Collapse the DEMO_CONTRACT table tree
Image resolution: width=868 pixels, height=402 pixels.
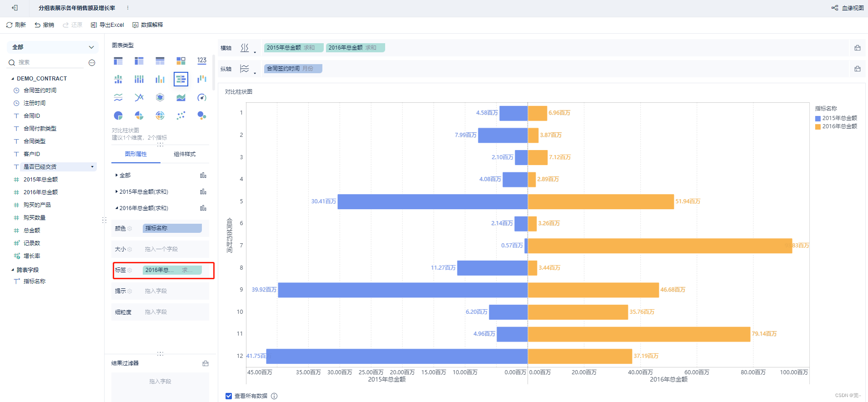(13, 79)
